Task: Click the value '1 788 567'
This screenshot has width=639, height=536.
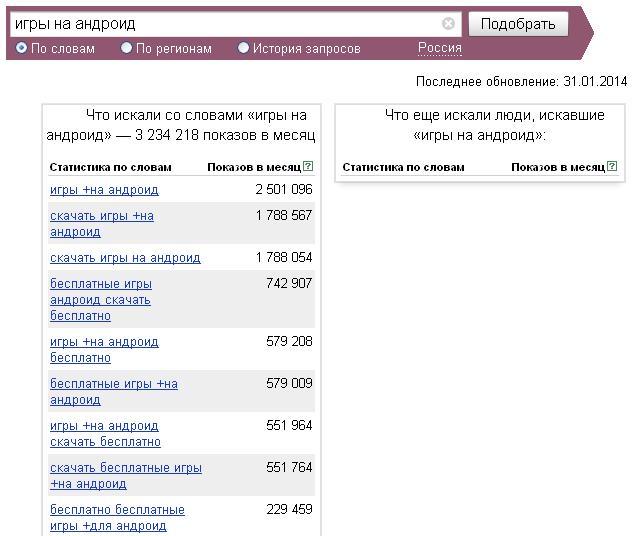Action: 284,215
